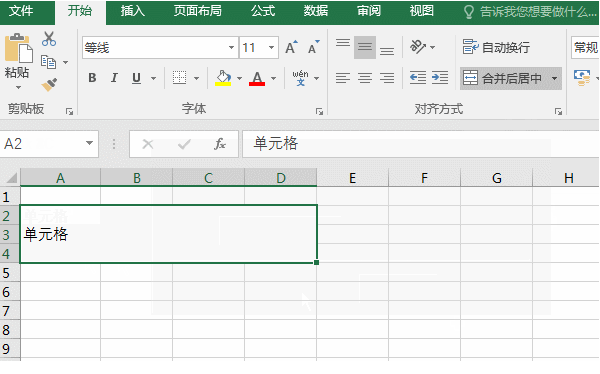This screenshot has width=600, height=374.
Task: Click the Increase Indent icon
Action: 440,78
